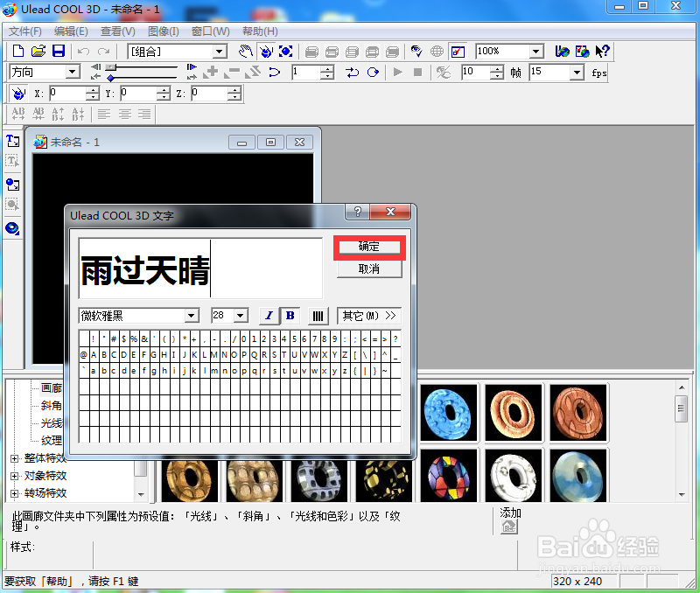
Task: Align text center icon
Action: click(x=124, y=115)
